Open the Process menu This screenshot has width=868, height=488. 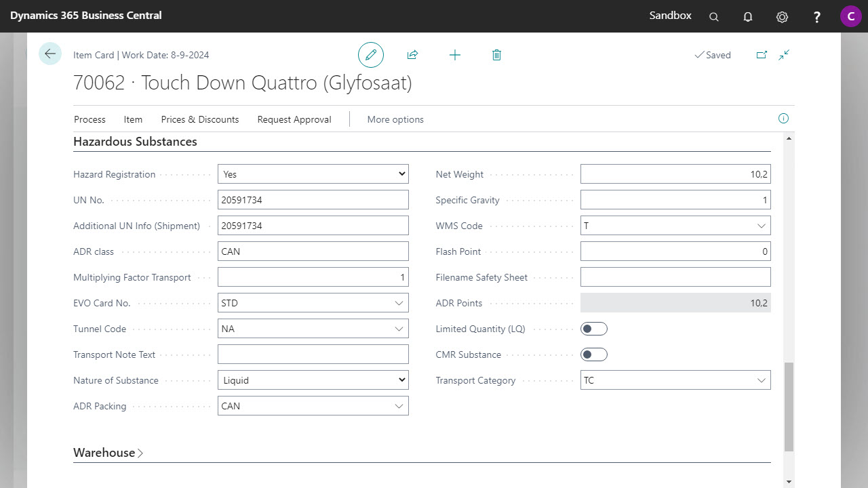click(x=90, y=119)
